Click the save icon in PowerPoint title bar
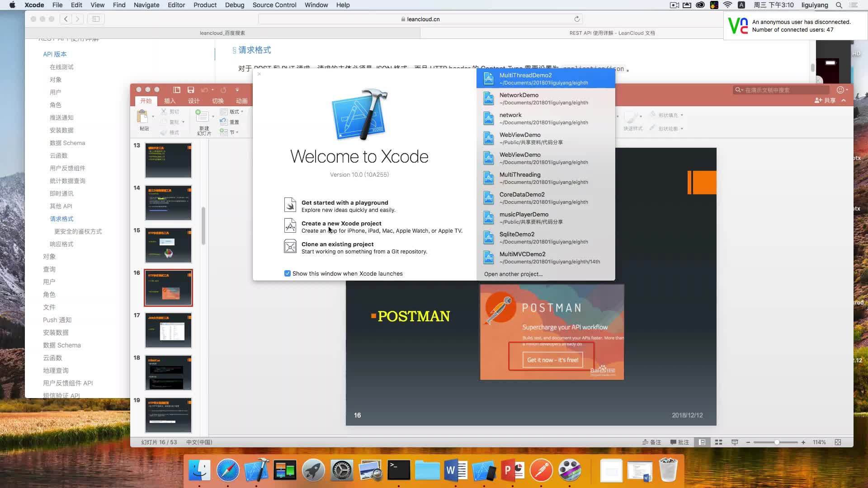Screen dimensions: 868x488 tap(191, 90)
